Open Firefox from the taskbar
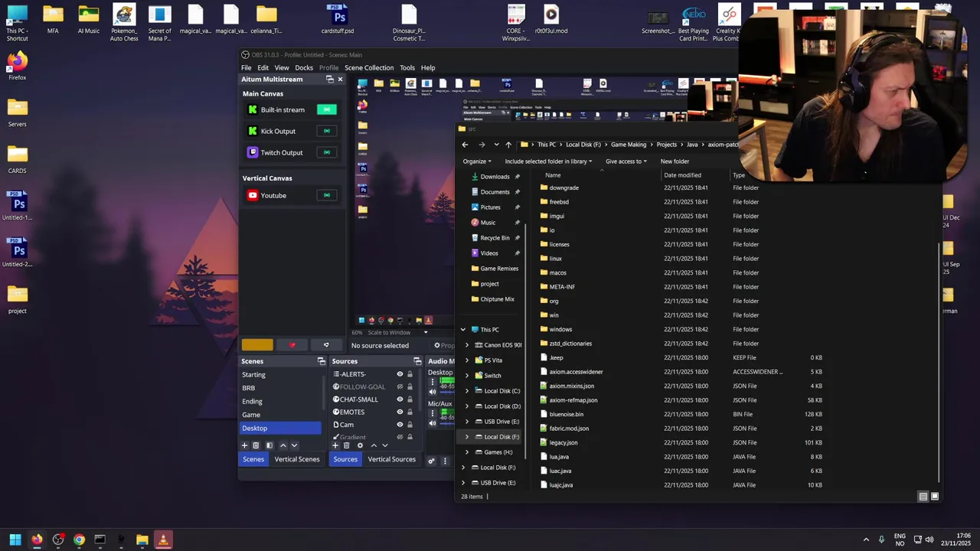Image resolution: width=980 pixels, height=551 pixels. click(37, 540)
